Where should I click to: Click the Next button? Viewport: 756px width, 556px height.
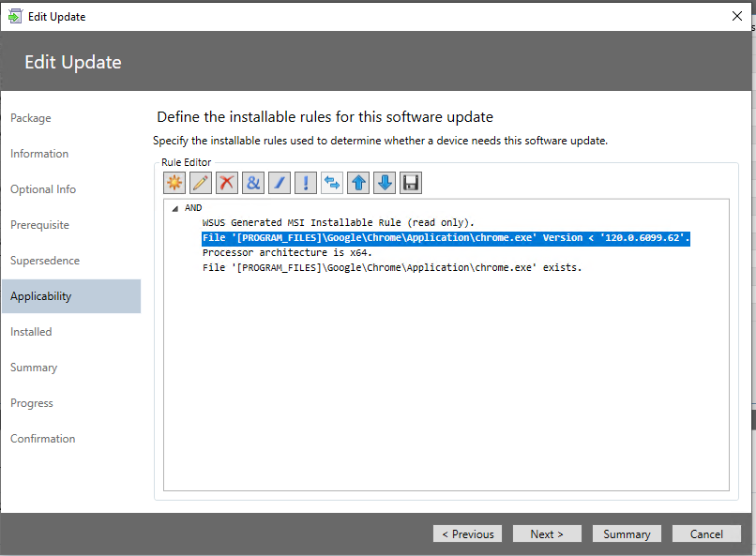pyautogui.click(x=547, y=533)
